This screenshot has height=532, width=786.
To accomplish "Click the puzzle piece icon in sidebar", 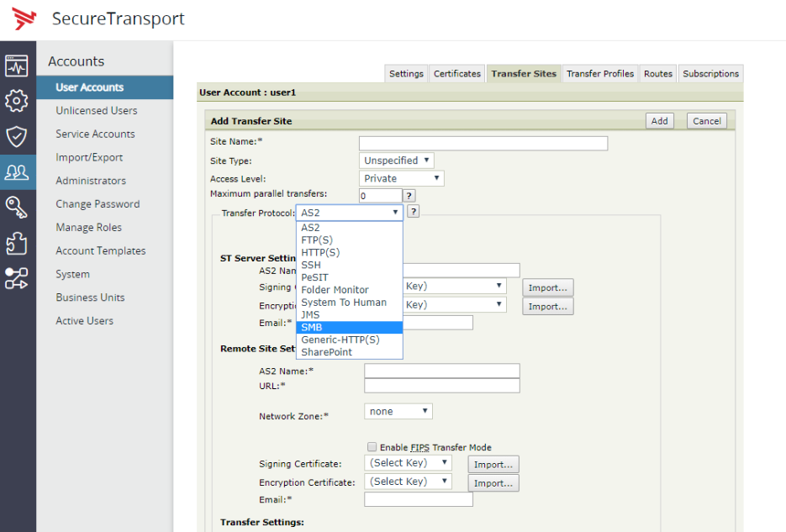I will tap(17, 242).
